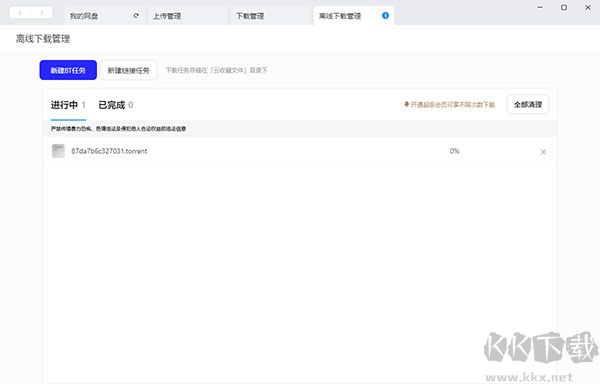Screen dimensions: 600x384
Task: Refresh icon in 我的网盘 tab
Action: (136, 16)
